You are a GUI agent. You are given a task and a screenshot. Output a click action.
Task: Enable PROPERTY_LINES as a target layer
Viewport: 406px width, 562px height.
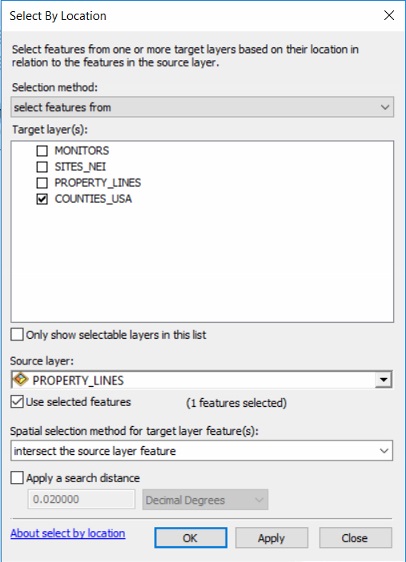point(42,183)
